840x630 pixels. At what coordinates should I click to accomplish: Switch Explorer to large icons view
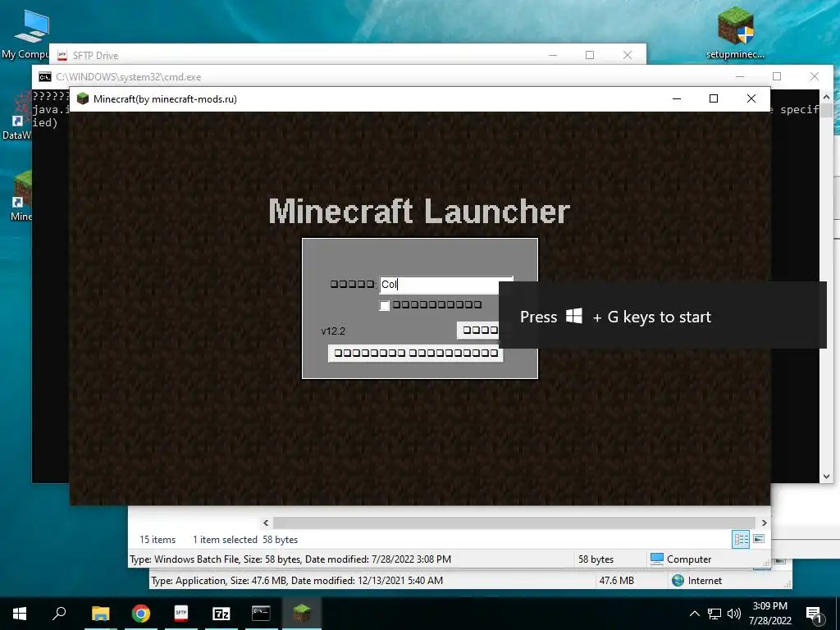[x=759, y=539]
